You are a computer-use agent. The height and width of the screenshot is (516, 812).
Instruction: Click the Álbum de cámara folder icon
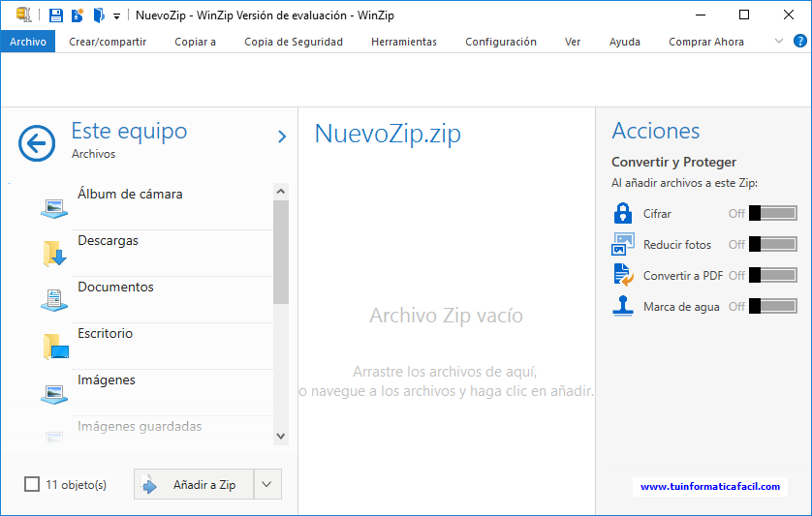(x=54, y=208)
